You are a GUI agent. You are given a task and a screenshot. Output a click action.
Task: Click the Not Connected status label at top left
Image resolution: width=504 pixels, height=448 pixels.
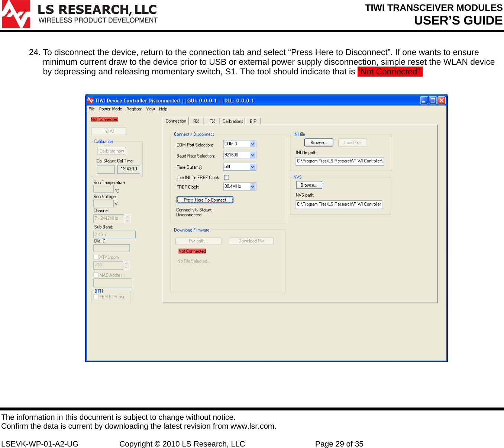[104, 119]
